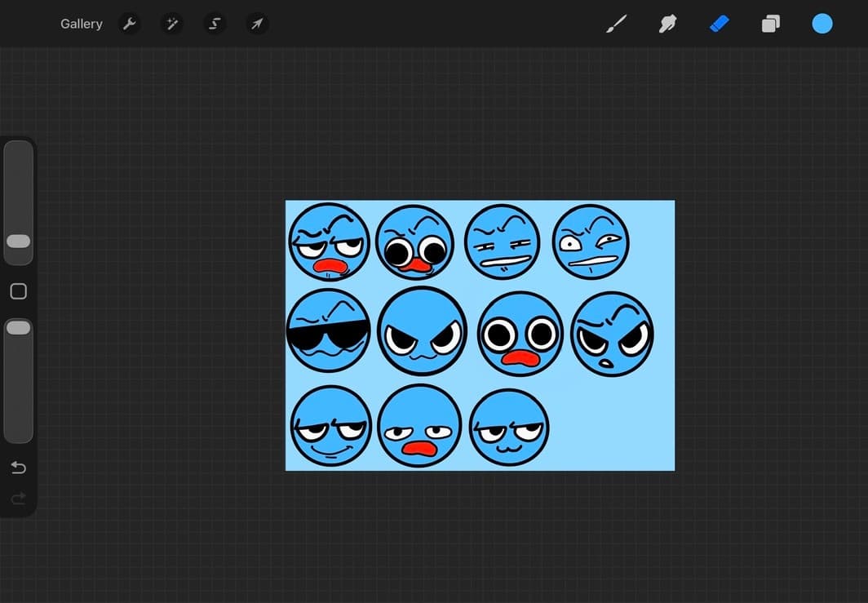
Task: Open the blue active color picker
Action: (822, 24)
